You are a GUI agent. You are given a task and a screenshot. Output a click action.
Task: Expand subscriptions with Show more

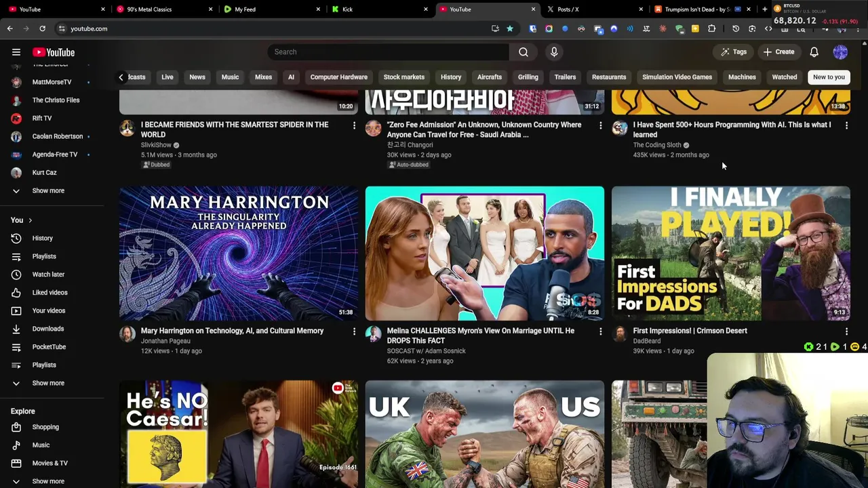tap(48, 190)
